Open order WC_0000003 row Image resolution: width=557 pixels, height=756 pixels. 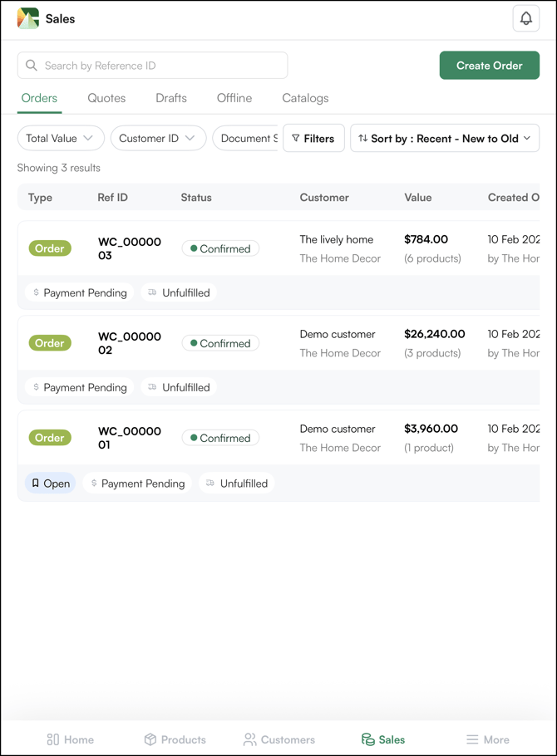(x=130, y=248)
